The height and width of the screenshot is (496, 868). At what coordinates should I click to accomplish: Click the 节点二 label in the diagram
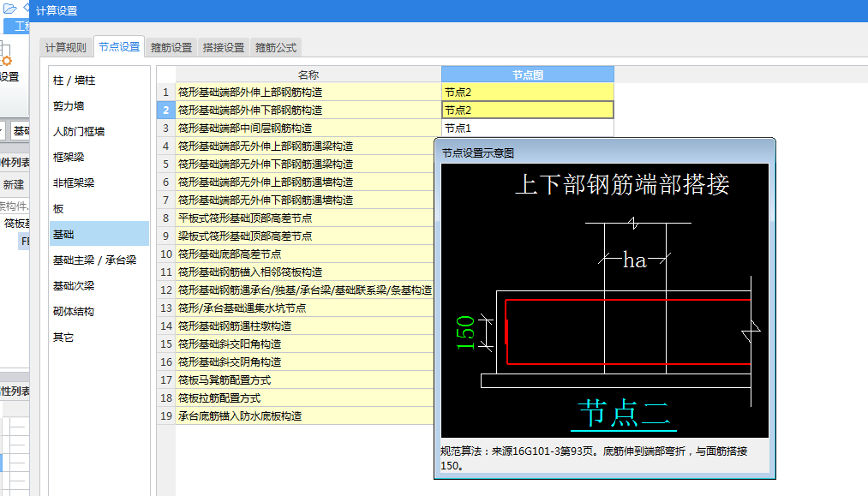click(x=624, y=414)
